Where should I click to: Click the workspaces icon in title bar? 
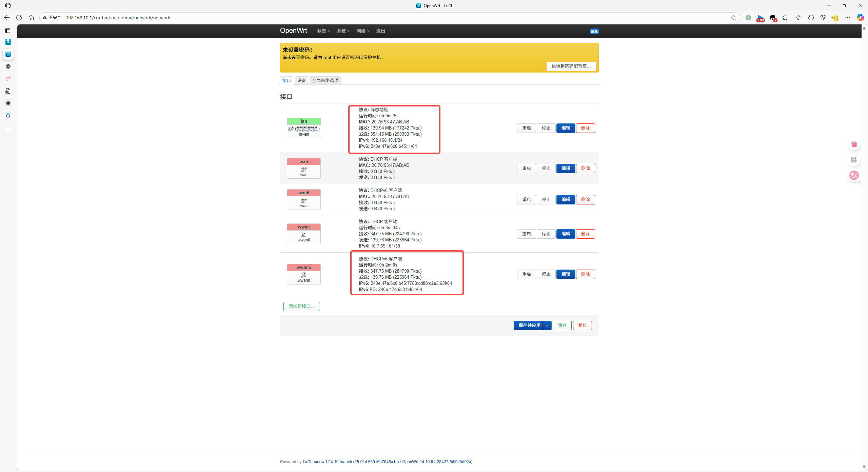(8, 5)
